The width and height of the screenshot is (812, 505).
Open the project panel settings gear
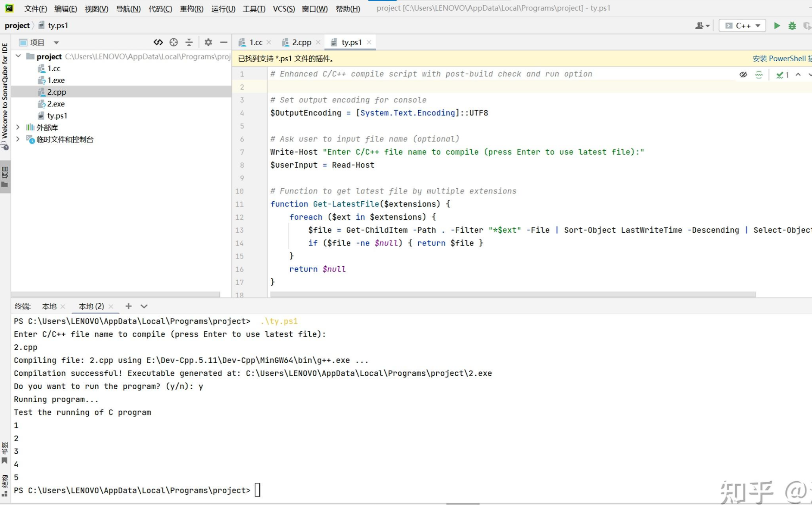[x=208, y=42]
